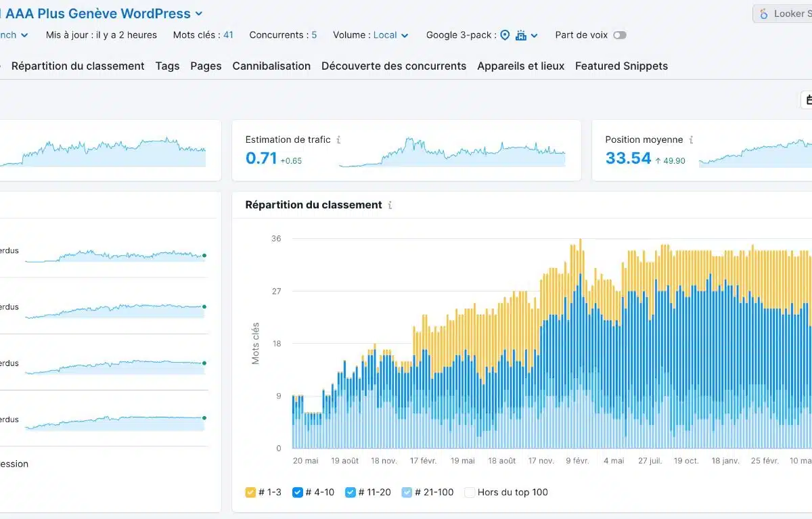Click info icon beside Position moyenne
The image size is (812, 519).
click(x=691, y=140)
